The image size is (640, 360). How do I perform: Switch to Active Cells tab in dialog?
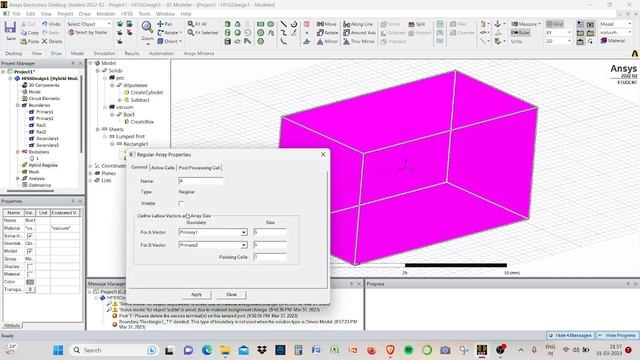[x=162, y=168]
